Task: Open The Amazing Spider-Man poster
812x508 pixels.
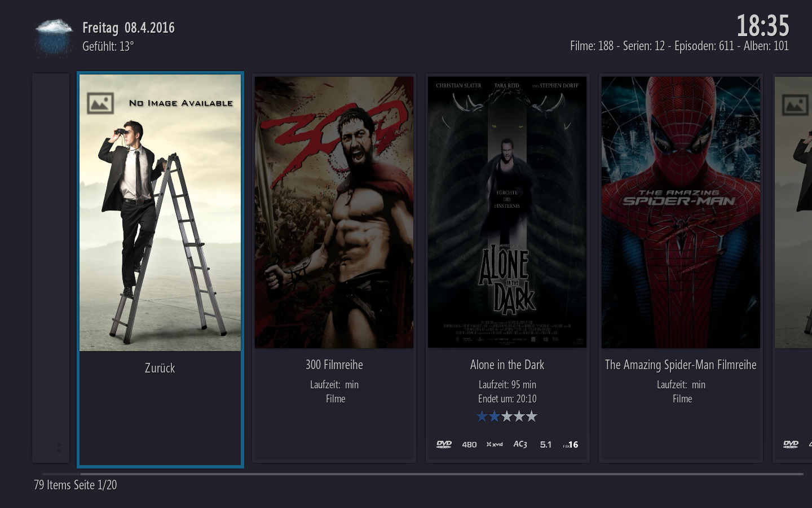Action: point(681,213)
